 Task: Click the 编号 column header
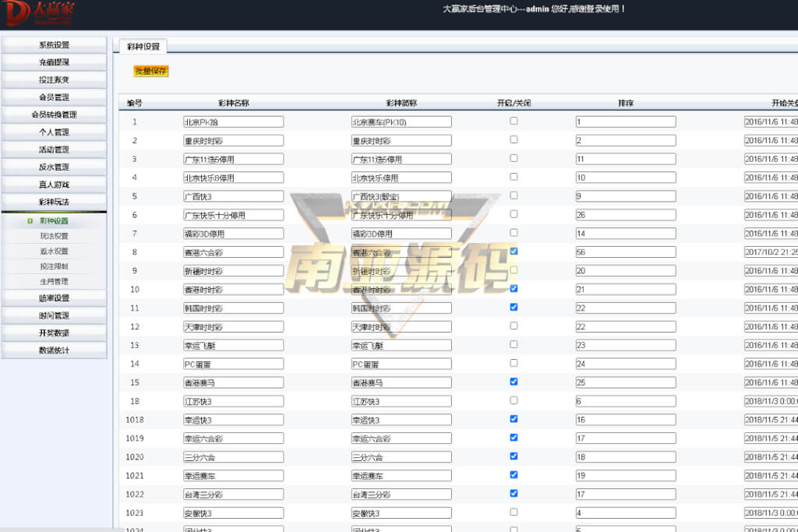click(x=134, y=104)
